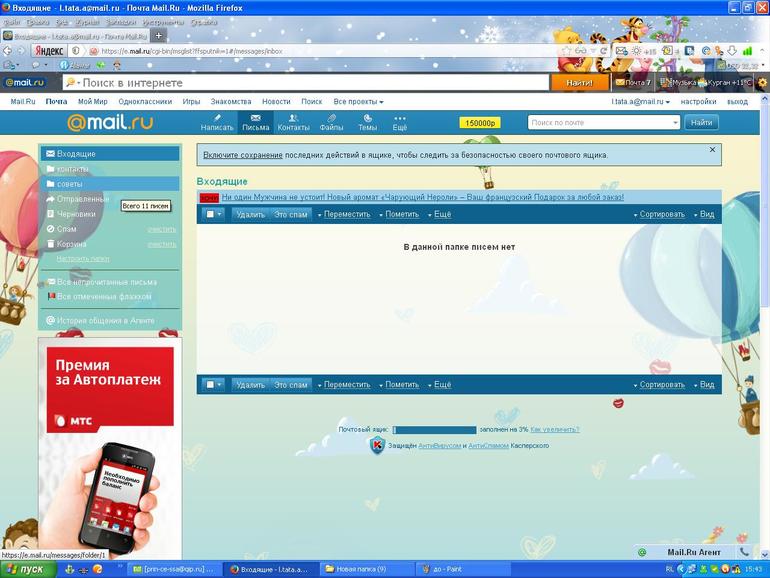Expand the top Переместить dropdown
Image resolution: width=770 pixels, height=578 pixels.
coord(346,214)
